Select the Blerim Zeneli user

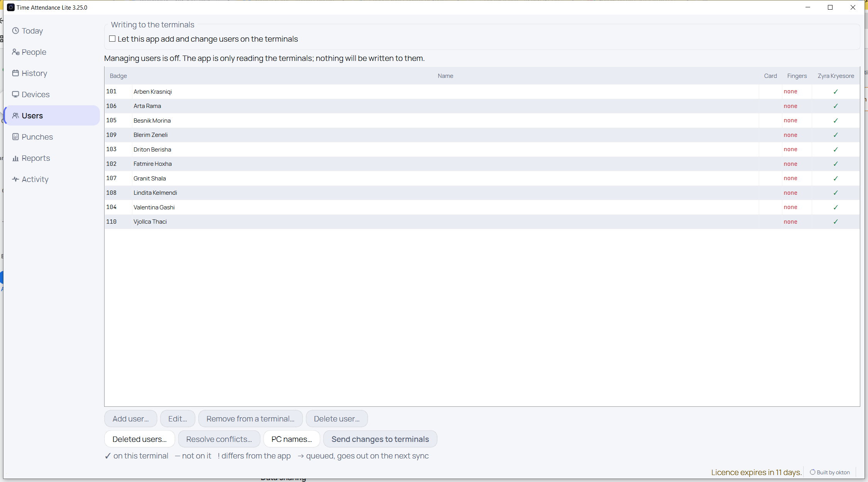coord(482,135)
